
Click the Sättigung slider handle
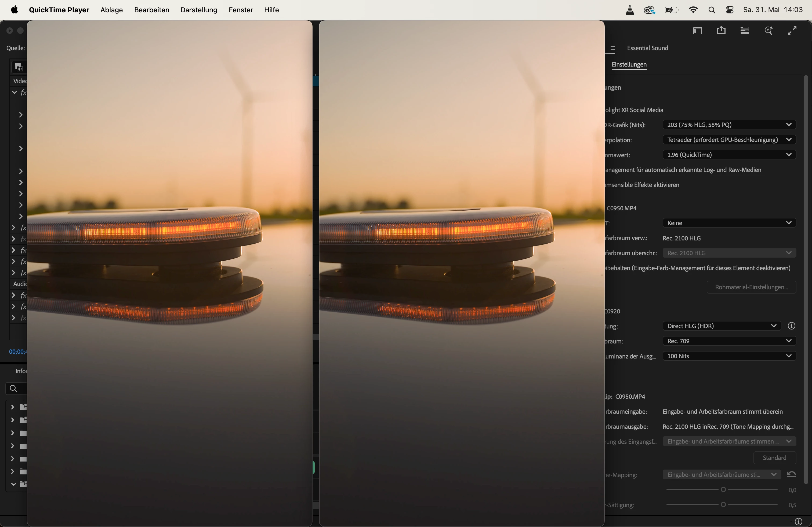click(723, 504)
